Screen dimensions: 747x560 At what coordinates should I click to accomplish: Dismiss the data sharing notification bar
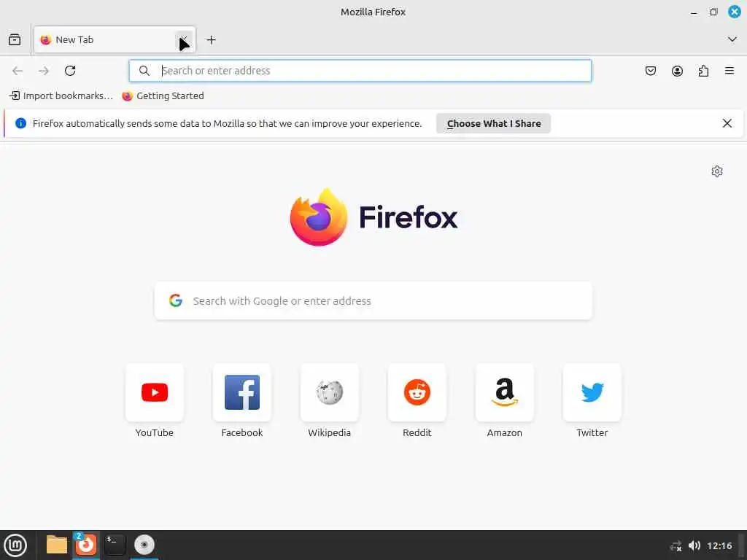pos(727,123)
